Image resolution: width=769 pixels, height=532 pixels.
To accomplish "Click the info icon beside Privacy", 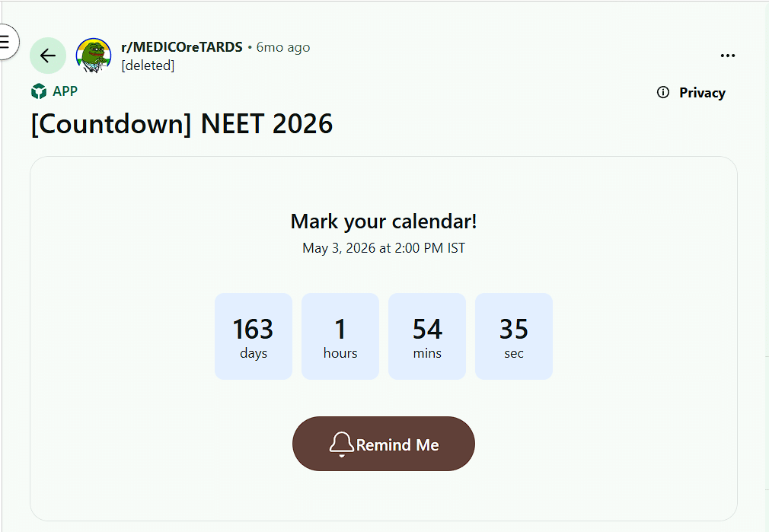I will tap(662, 92).
